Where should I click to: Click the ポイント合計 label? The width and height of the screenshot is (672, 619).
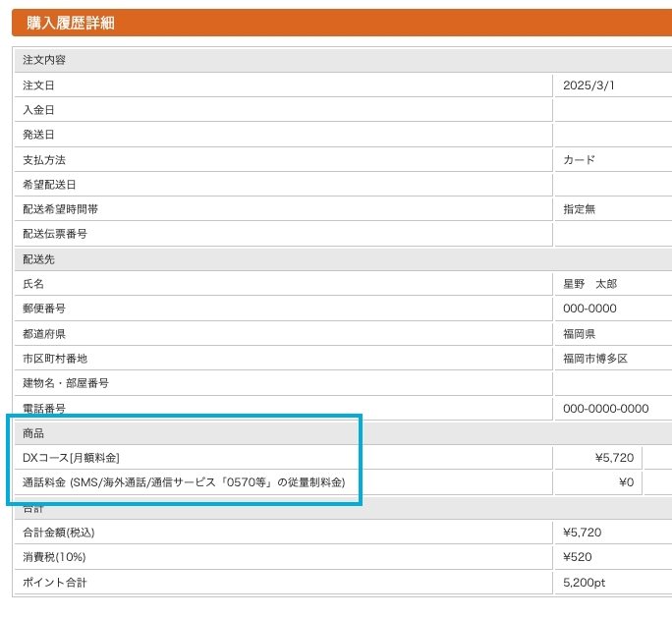pyautogui.click(x=55, y=583)
